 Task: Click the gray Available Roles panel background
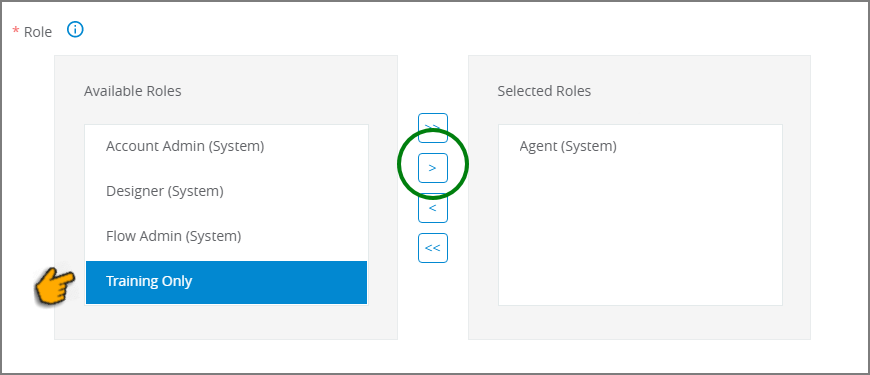226,323
